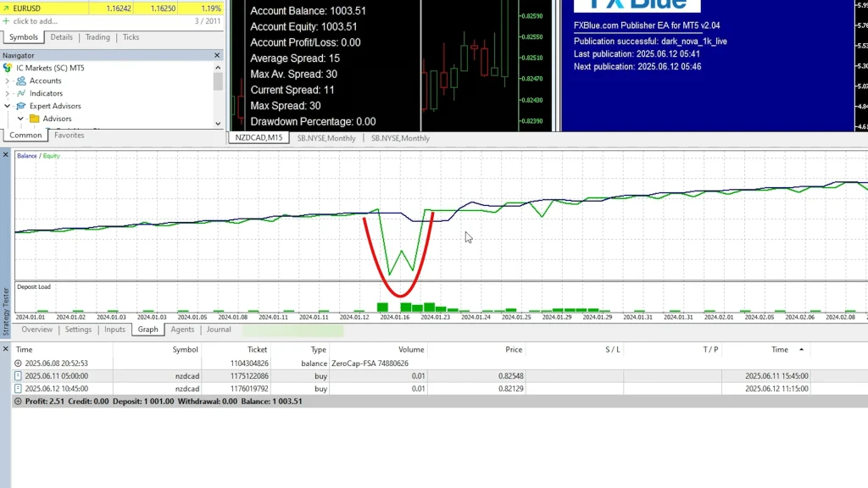Image resolution: width=868 pixels, height=488 pixels.
Task: Collapse the Expert Advisors tree node
Action: pyautogui.click(x=8, y=106)
